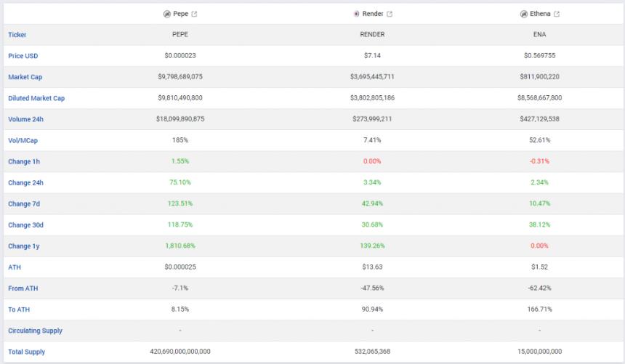625x364 pixels.
Task: Click the Ethena coin logo
Action: tap(524, 14)
